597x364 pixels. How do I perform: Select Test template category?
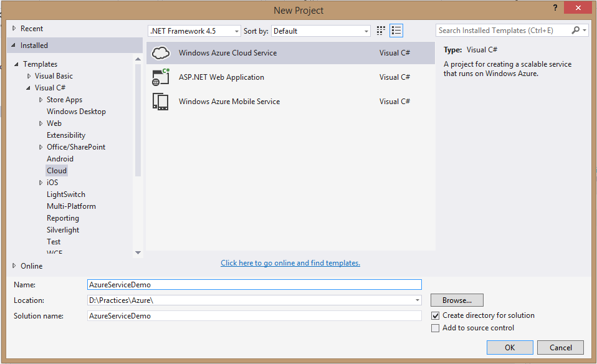(54, 242)
